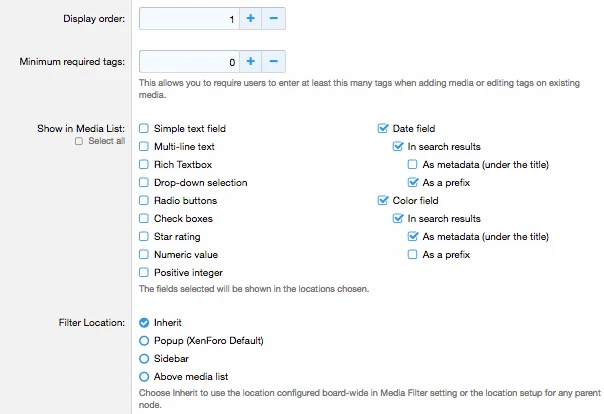This screenshot has height=414, width=604.
Task: Enable Positive integer checkbox
Action: pyautogui.click(x=144, y=273)
